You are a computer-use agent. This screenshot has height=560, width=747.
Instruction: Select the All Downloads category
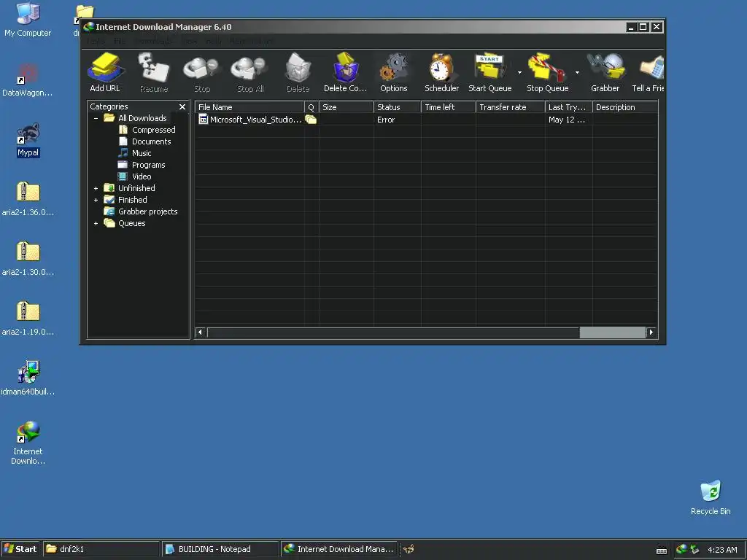[x=142, y=118]
